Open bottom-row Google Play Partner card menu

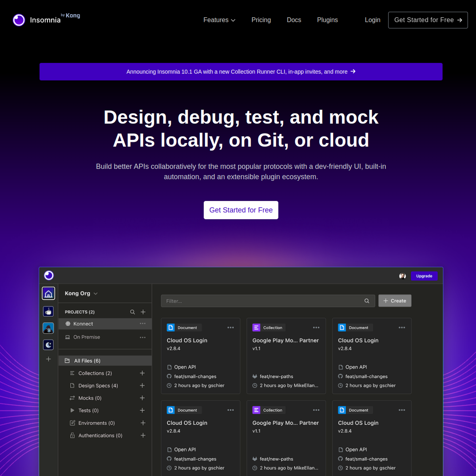[x=316, y=410]
